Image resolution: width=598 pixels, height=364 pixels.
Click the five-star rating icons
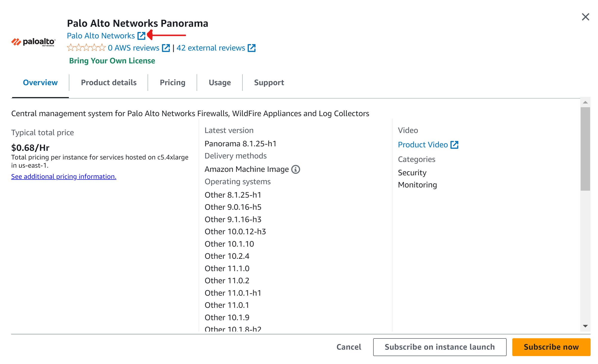pyautogui.click(x=86, y=48)
